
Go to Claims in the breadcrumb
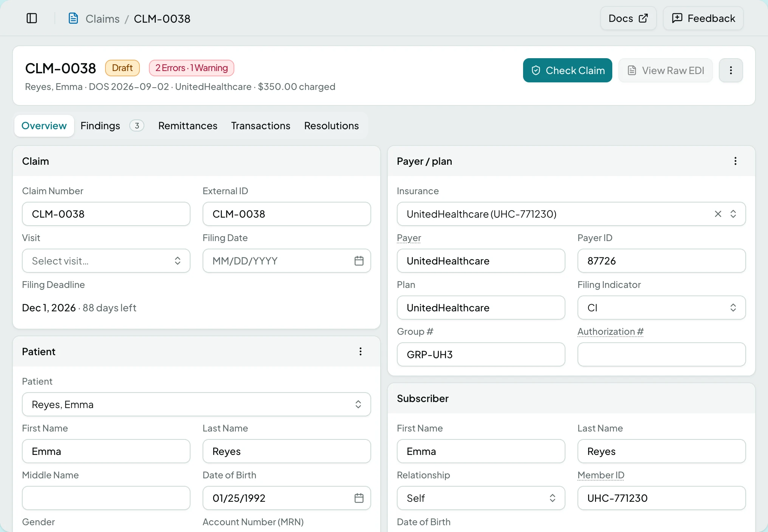[x=102, y=19]
